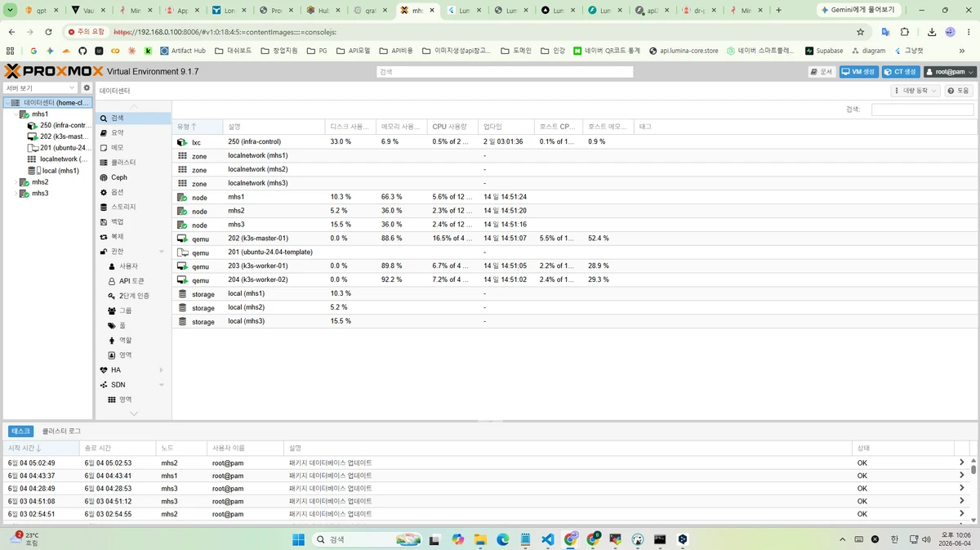The width and height of the screenshot is (980, 550).
Task: Sort tasks by 시작 시간 column
Action: tap(42, 448)
